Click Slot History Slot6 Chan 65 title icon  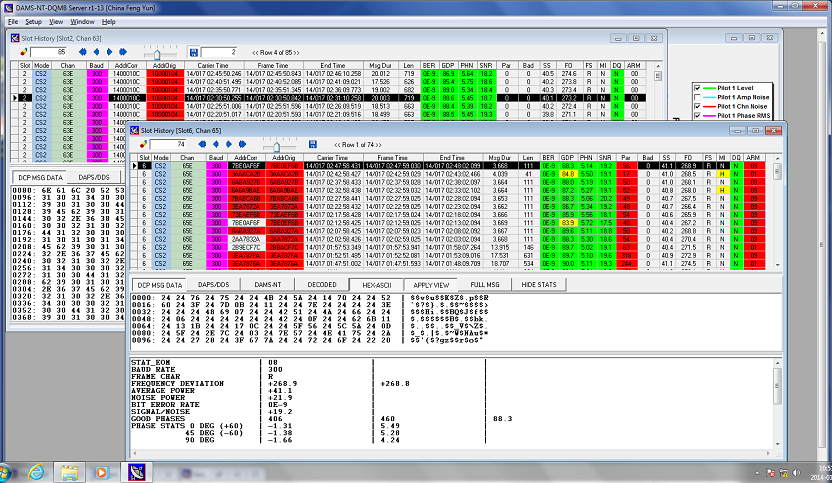tap(135, 131)
